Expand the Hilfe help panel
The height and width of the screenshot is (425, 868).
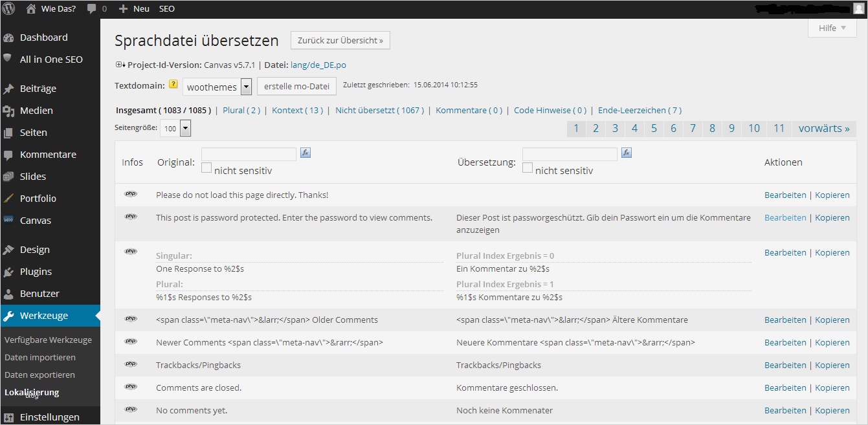click(832, 28)
